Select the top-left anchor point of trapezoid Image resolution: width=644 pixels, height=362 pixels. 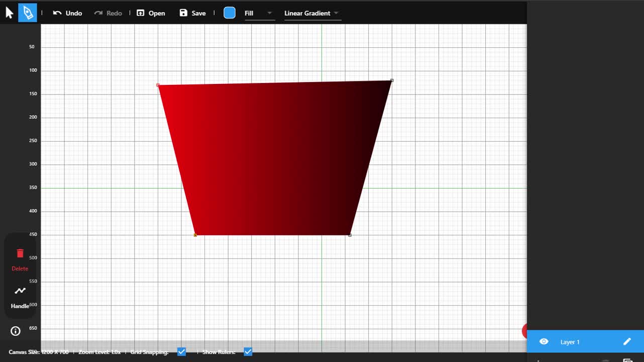pos(158,85)
